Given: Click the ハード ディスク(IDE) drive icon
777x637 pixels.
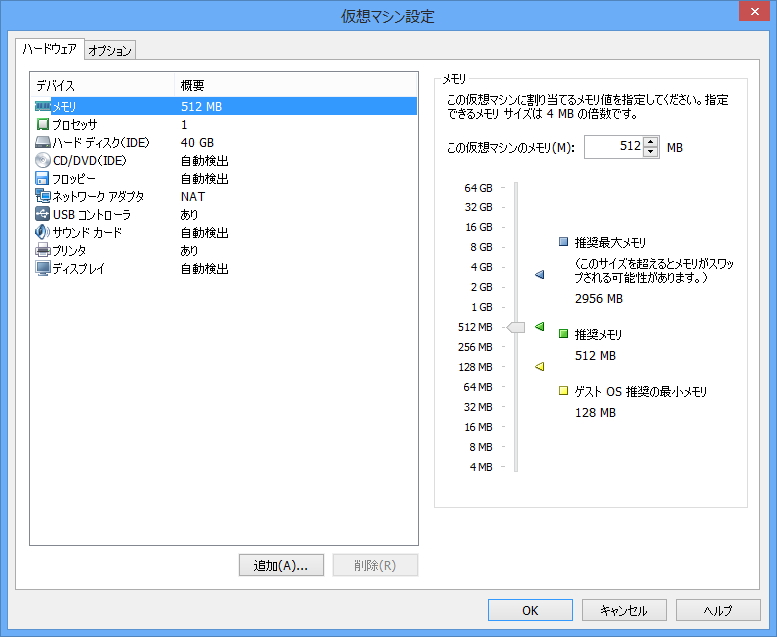Looking at the screenshot, I should (43, 143).
